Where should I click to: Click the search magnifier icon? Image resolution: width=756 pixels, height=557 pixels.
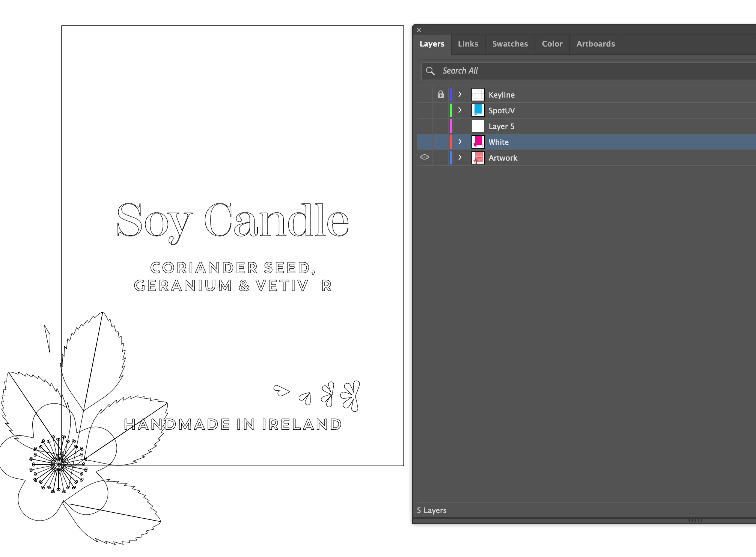pyautogui.click(x=430, y=71)
